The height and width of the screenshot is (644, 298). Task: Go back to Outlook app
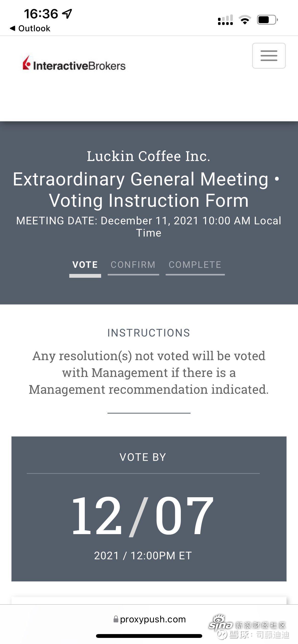click(30, 28)
